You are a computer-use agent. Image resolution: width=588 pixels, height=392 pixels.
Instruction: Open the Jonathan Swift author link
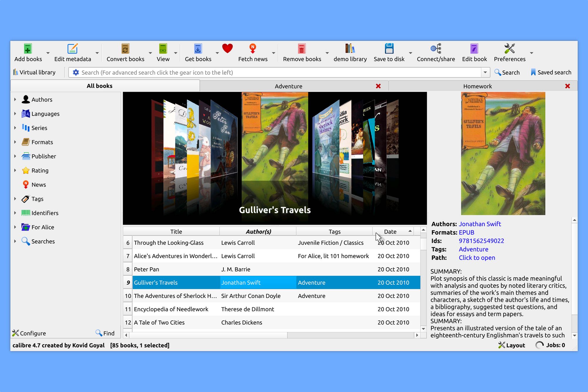coord(480,224)
